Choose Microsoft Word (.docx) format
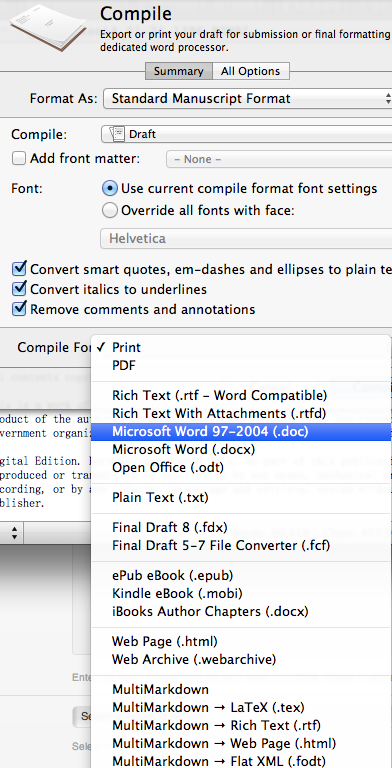The image size is (392, 768). click(x=241, y=450)
